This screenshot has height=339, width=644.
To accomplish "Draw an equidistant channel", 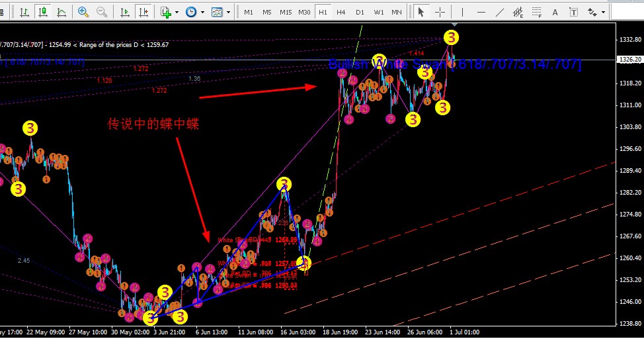I will point(518,13).
